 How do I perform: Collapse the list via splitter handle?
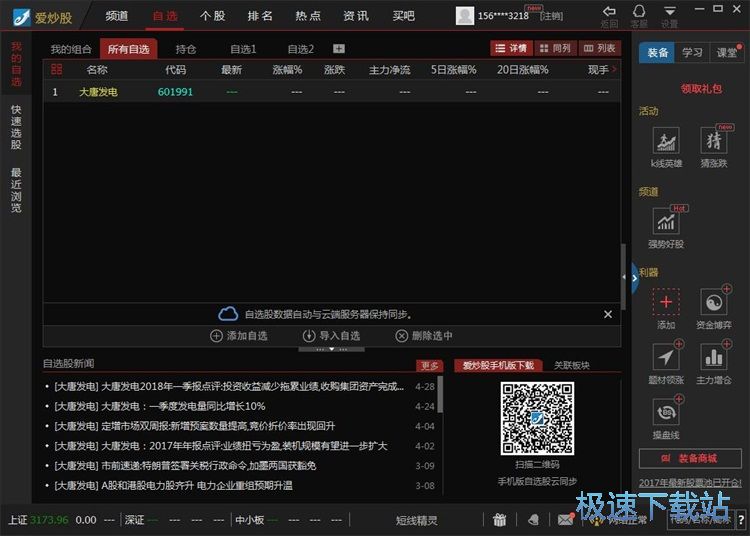click(x=331, y=350)
